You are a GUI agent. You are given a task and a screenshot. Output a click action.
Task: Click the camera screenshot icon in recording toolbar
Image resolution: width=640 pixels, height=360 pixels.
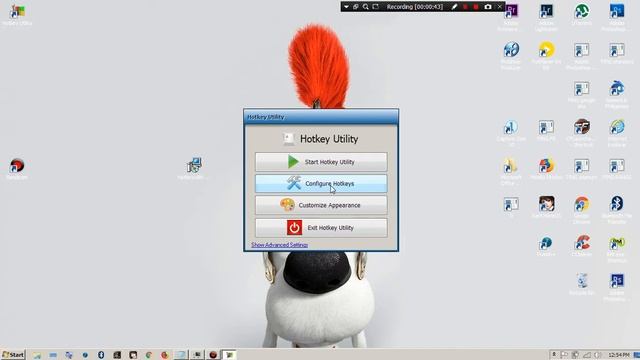[x=488, y=7]
